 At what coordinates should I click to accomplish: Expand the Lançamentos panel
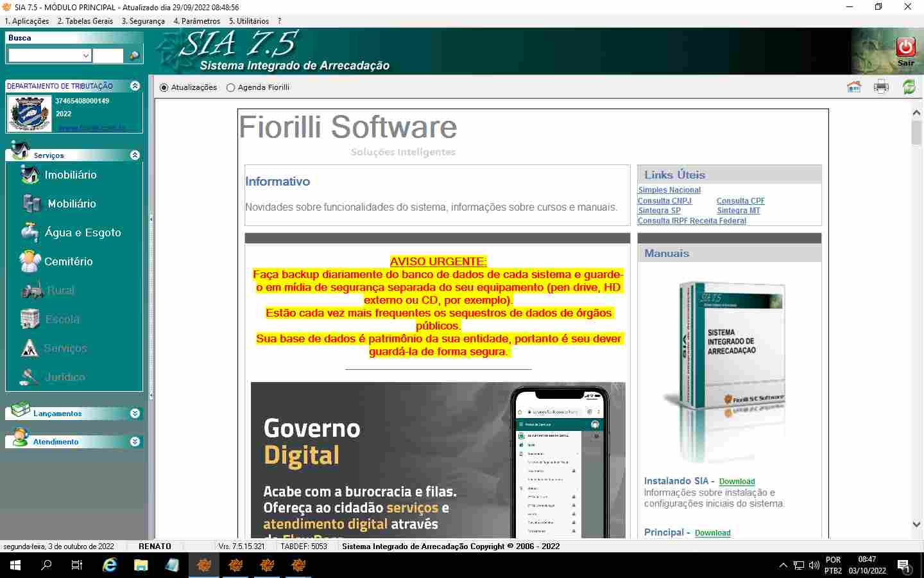(135, 414)
